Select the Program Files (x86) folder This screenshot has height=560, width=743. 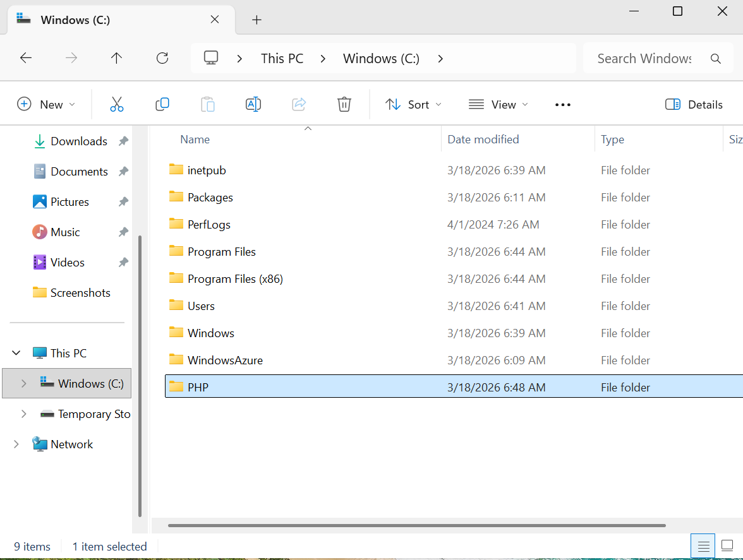click(x=235, y=279)
